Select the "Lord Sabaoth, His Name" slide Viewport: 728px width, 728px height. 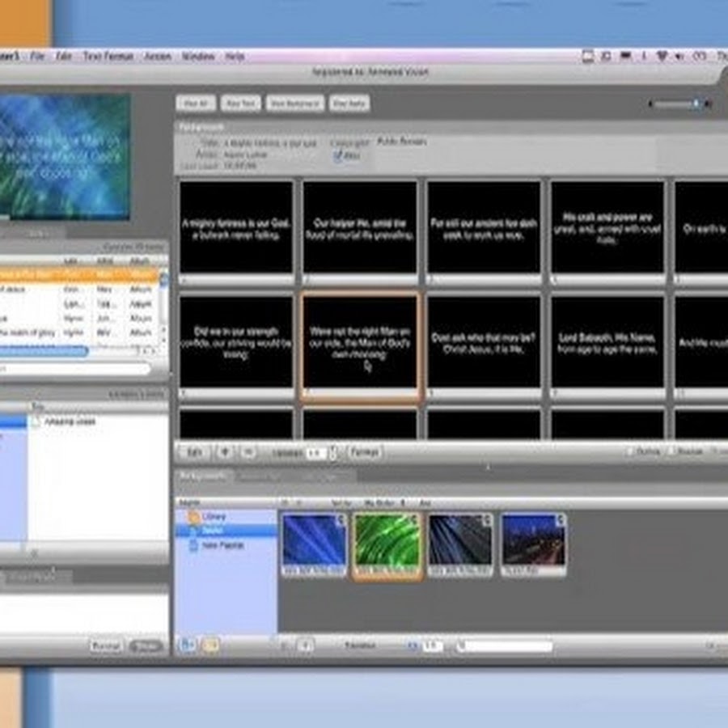(x=607, y=341)
